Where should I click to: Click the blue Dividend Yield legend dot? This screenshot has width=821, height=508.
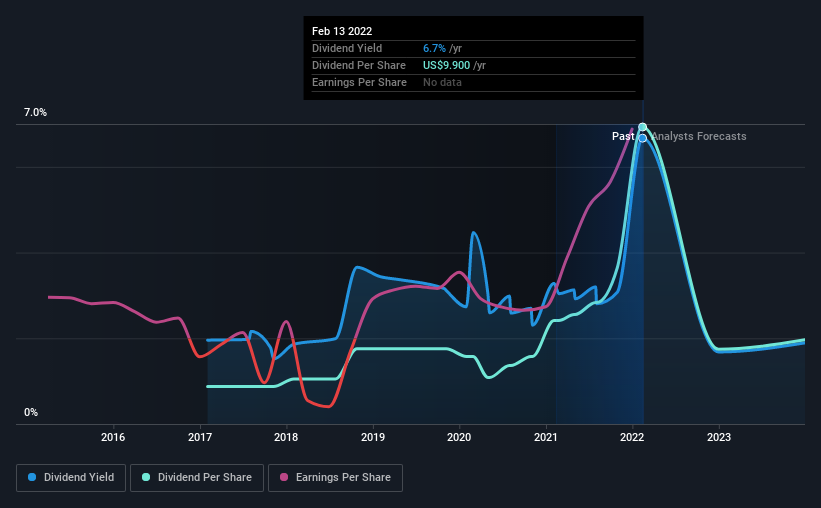(x=32, y=477)
